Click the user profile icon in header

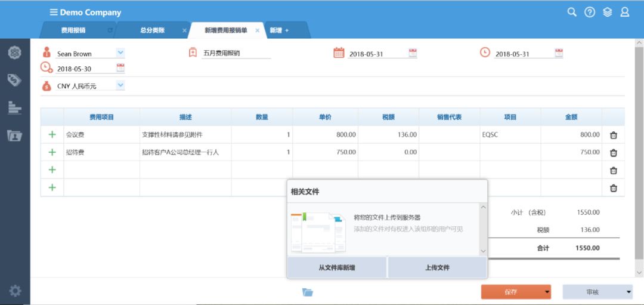tap(624, 12)
